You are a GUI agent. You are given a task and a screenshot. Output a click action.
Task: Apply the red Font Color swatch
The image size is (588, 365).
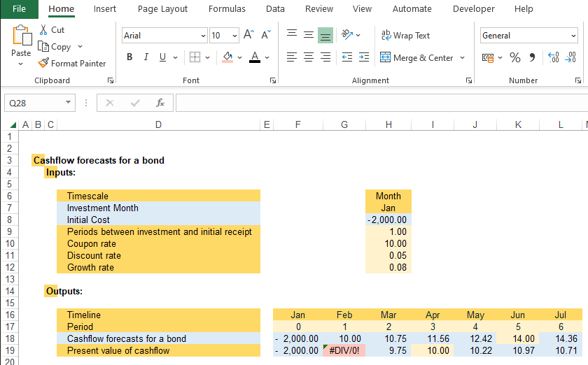(x=254, y=57)
